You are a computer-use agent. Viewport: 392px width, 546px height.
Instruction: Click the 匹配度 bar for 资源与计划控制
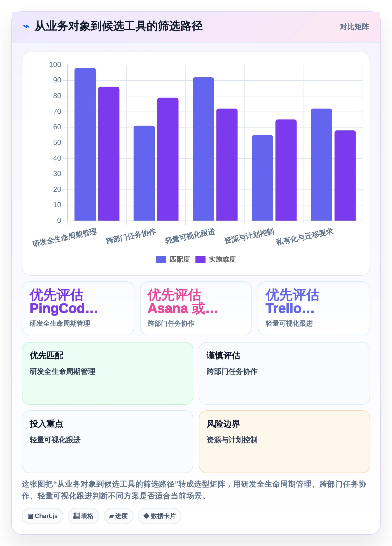click(x=262, y=178)
